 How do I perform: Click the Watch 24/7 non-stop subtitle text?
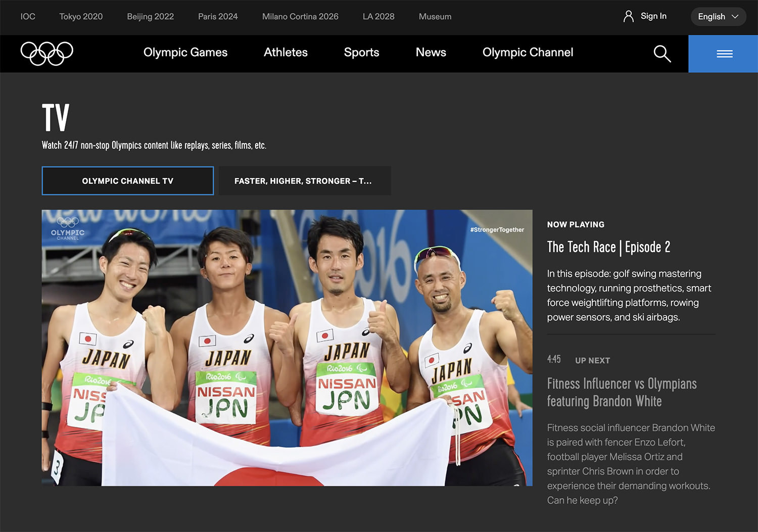154,146
